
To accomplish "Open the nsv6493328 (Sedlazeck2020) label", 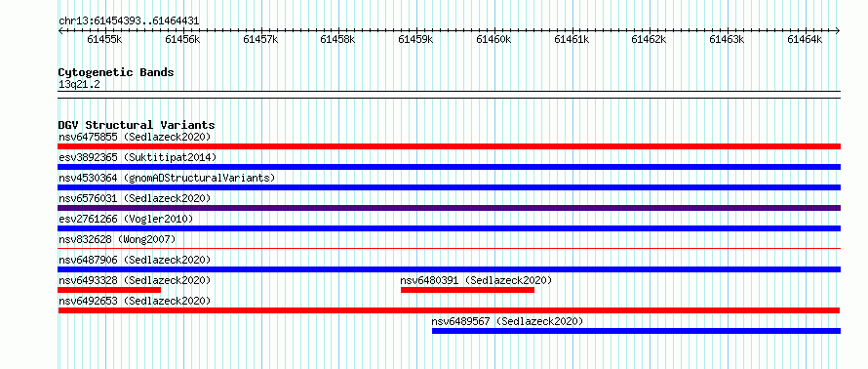I will (x=135, y=280).
